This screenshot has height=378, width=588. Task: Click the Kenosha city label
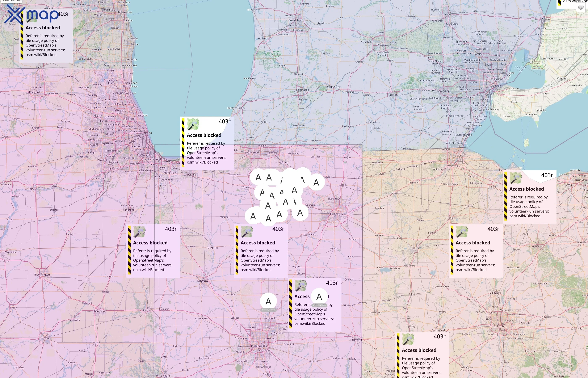(131, 59)
